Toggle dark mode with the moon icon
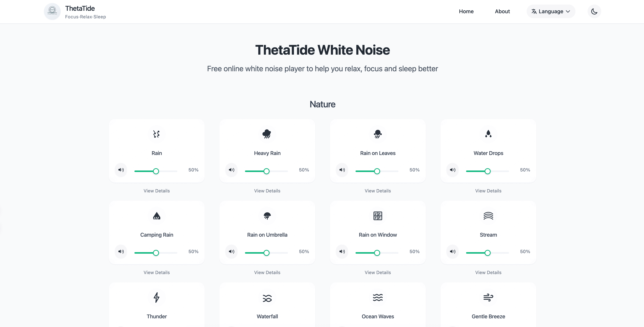Viewport: 644px width, 327px height. (594, 12)
